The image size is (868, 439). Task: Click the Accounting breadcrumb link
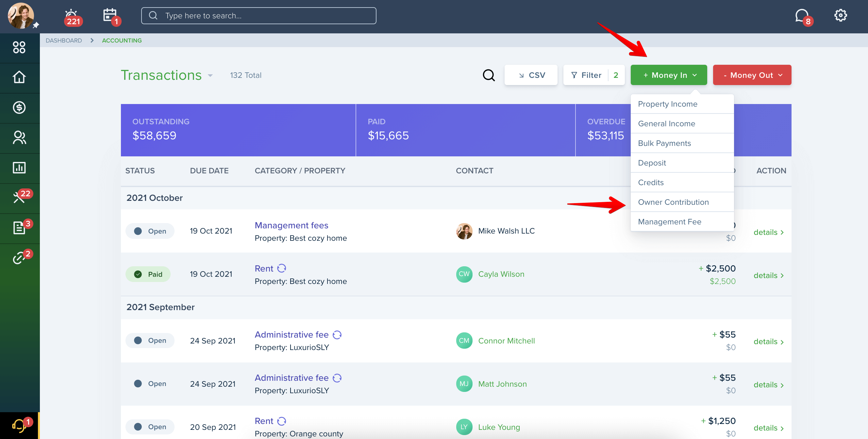click(x=122, y=41)
